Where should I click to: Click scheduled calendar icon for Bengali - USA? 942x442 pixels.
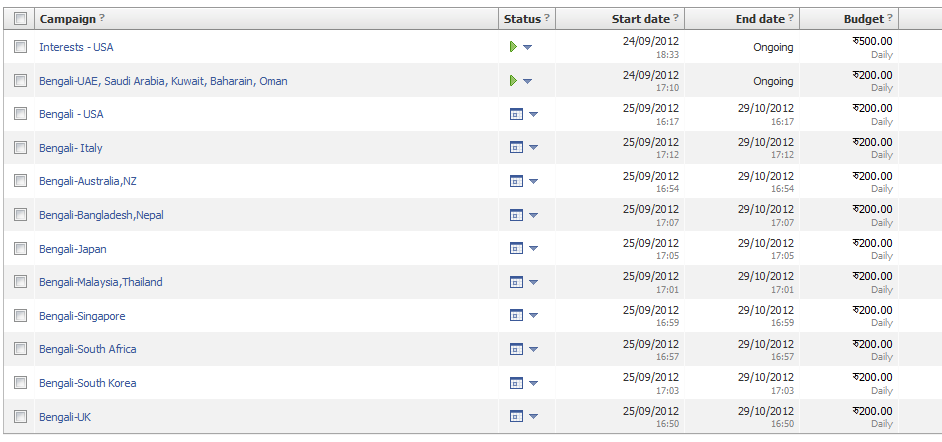[x=516, y=114]
